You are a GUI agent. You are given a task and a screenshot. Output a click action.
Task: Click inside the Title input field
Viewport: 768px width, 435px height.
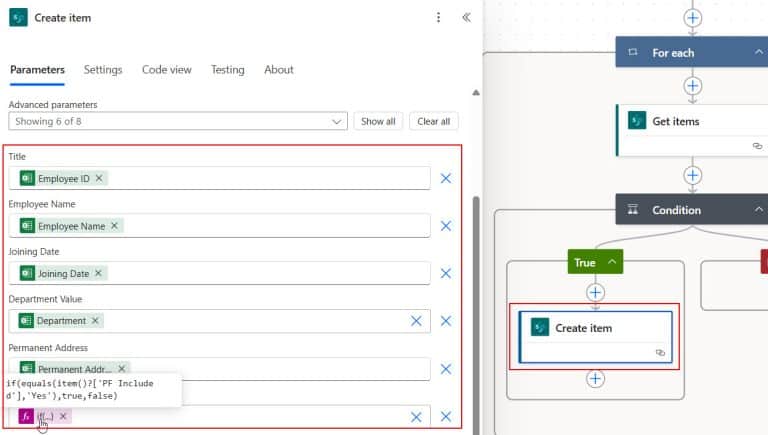[219, 178]
